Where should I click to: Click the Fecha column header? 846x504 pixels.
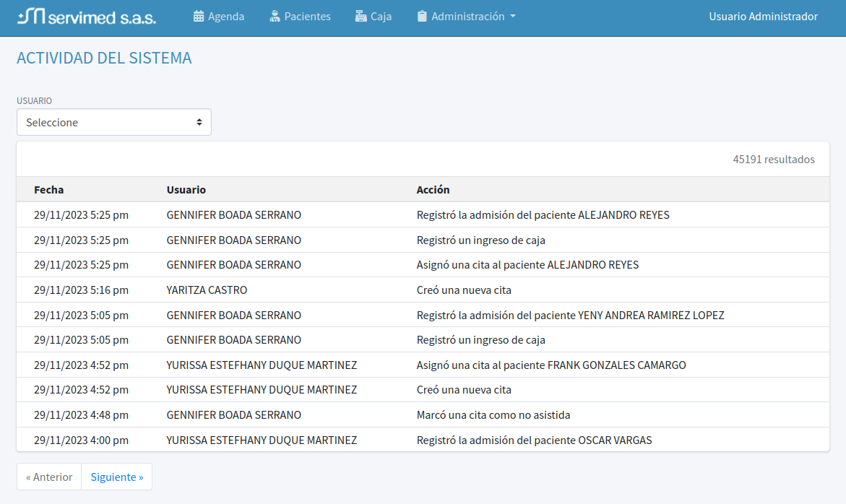[x=48, y=190]
